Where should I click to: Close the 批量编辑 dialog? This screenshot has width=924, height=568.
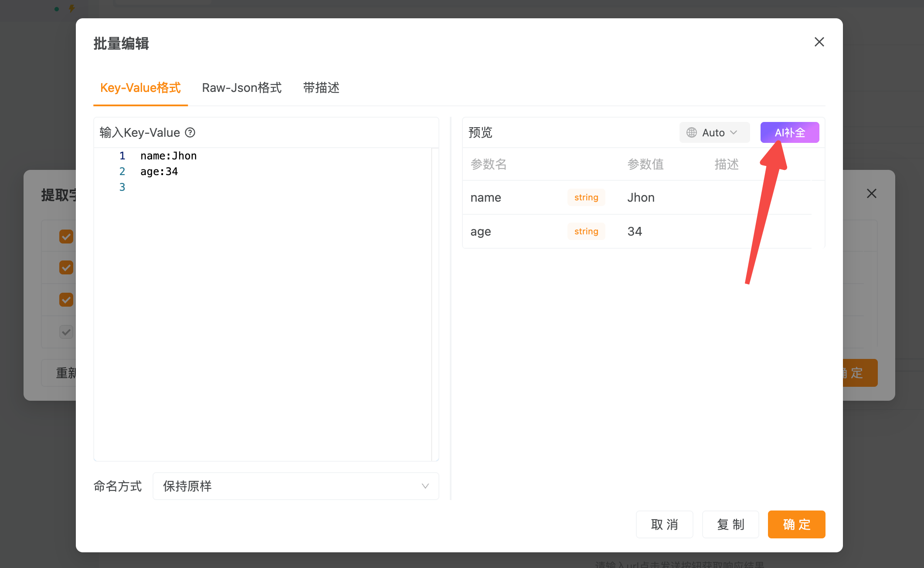tap(819, 42)
